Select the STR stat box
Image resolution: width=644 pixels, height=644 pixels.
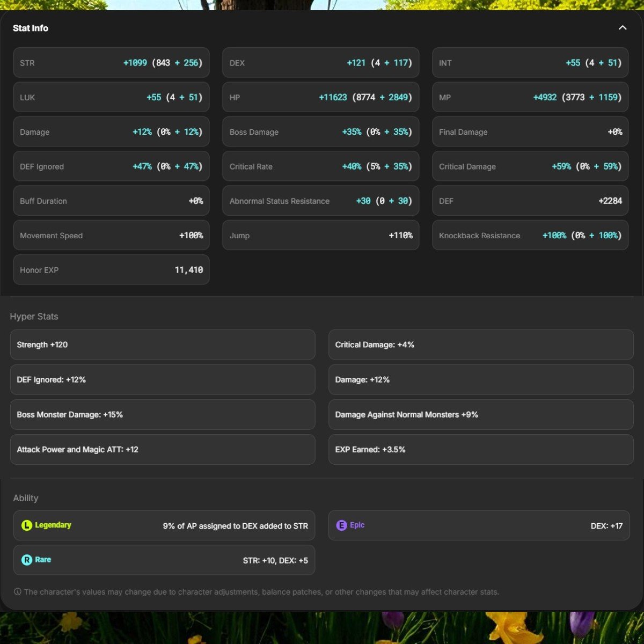pos(111,63)
